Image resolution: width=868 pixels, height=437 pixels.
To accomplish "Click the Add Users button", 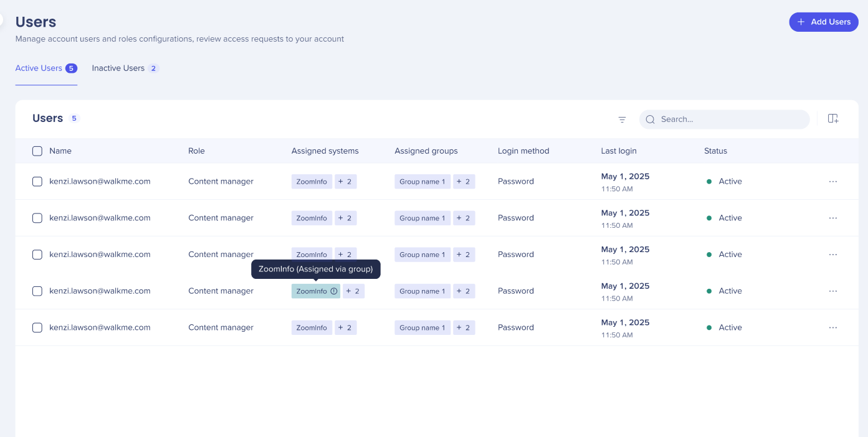I will (823, 22).
